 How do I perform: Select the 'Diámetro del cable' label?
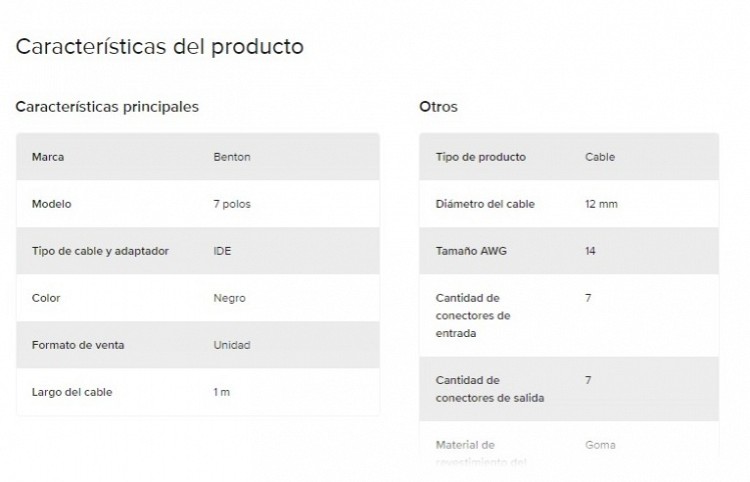[x=485, y=204]
